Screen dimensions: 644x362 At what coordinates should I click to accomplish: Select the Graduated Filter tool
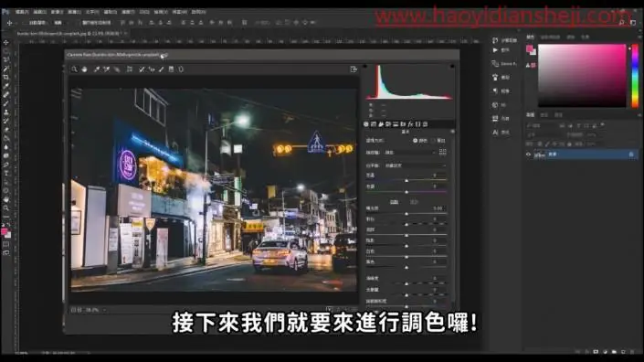(171, 69)
